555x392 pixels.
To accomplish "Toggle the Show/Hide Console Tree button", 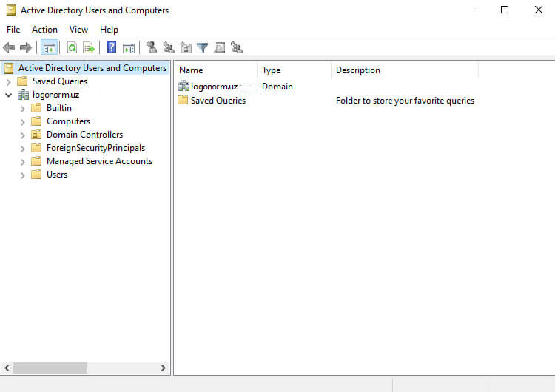I will click(49, 48).
